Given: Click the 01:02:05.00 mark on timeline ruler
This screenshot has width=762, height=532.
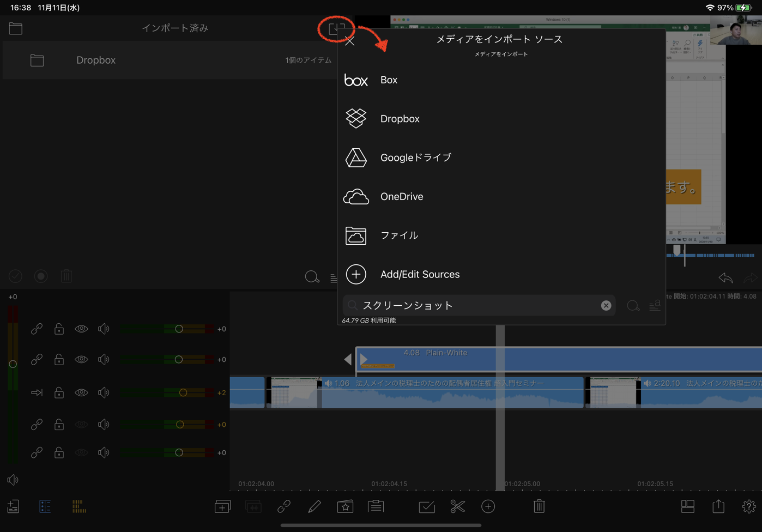Looking at the screenshot, I should click(x=522, y=483).
